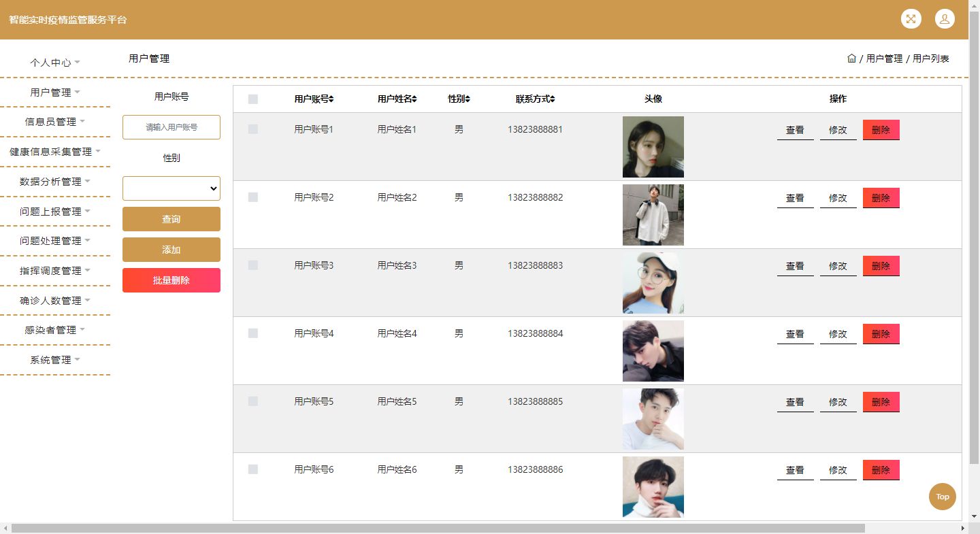Check the row for 用户账号5

tap(253, 401)
